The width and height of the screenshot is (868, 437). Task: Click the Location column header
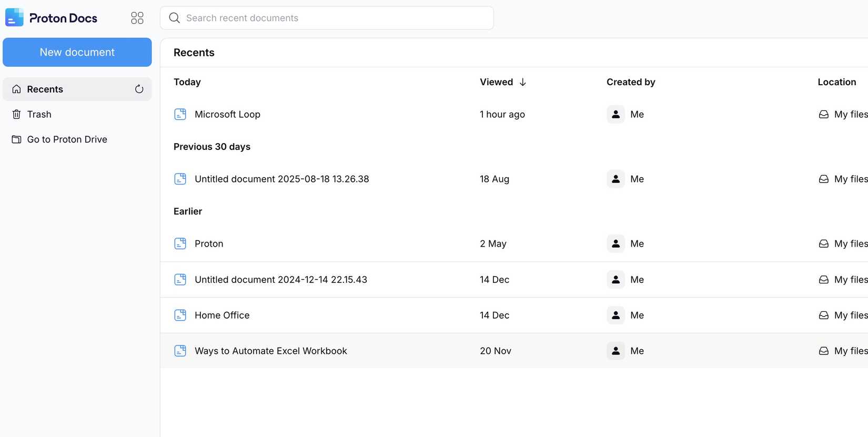[836, 82]
